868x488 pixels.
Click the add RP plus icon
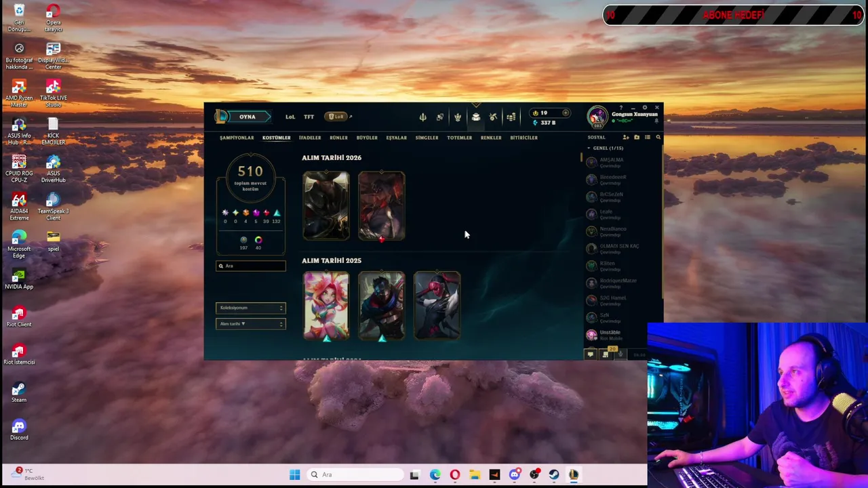(x=566, y=113)
